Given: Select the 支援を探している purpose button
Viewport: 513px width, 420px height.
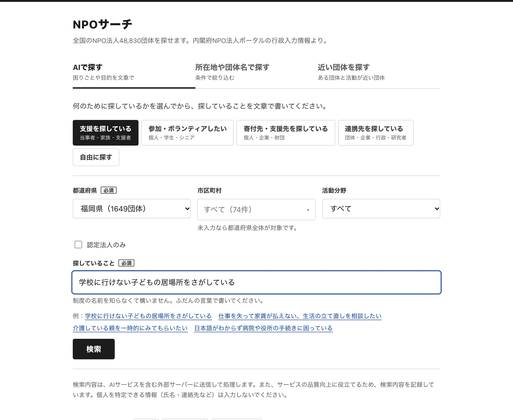Looking at the screenshot, I should point(106,133).
